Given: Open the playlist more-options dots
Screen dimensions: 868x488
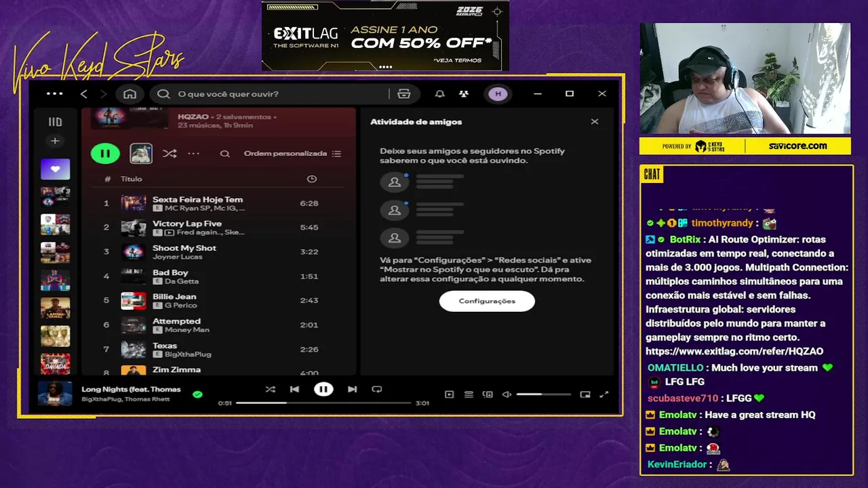Looking at the screenshot, I should [194, 154].
